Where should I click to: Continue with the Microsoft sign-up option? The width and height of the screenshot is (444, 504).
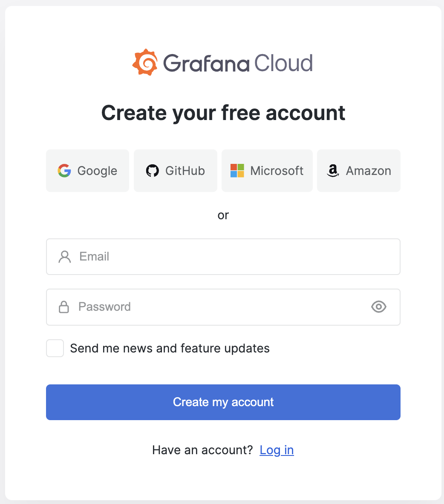point(267,171)
